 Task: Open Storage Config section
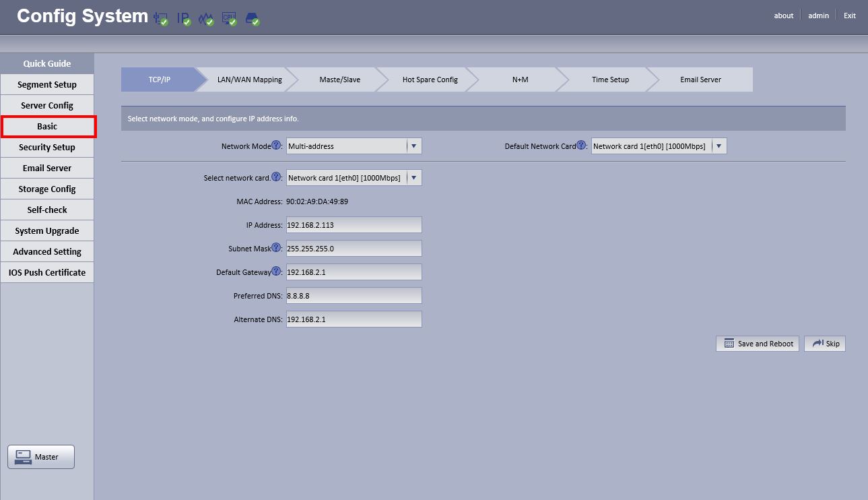47,189
